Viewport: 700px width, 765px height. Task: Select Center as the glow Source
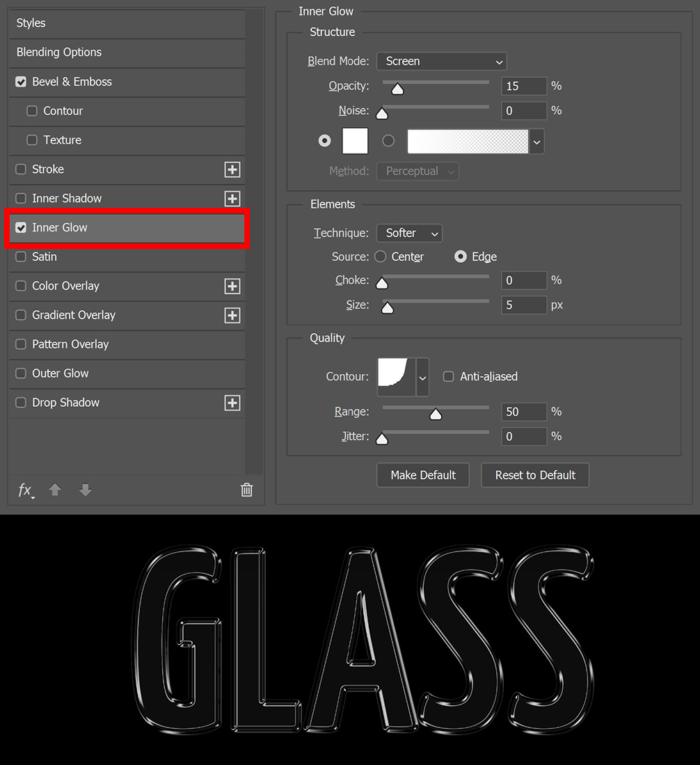380,257
